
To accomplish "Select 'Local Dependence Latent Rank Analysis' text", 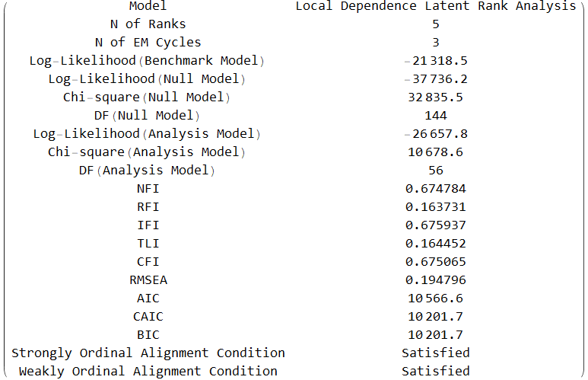I will (x=435, y=6).
